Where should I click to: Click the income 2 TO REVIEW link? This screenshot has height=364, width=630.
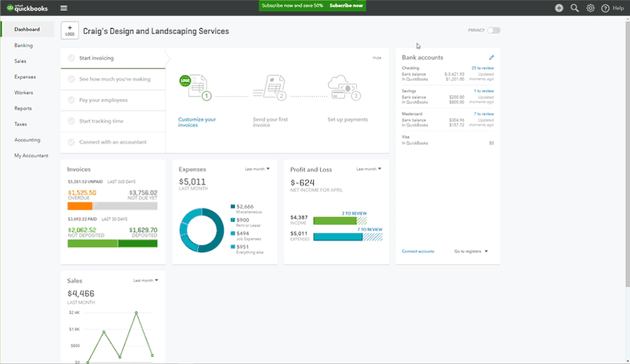354,213
